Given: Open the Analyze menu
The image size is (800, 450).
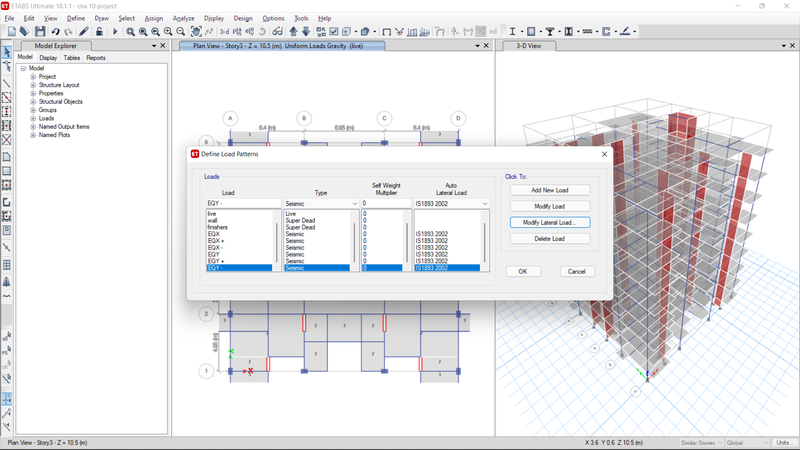Looking at the screenshot, I should [x=183, y=18].
